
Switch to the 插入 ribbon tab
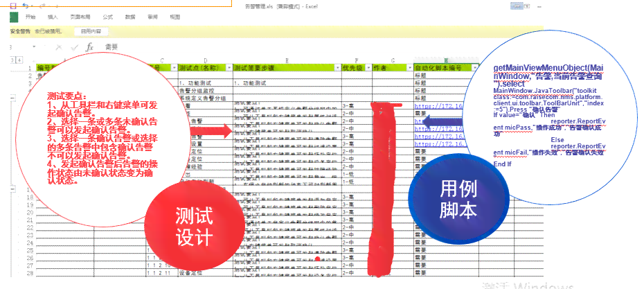pyautogui.click(x=53, y=17)
